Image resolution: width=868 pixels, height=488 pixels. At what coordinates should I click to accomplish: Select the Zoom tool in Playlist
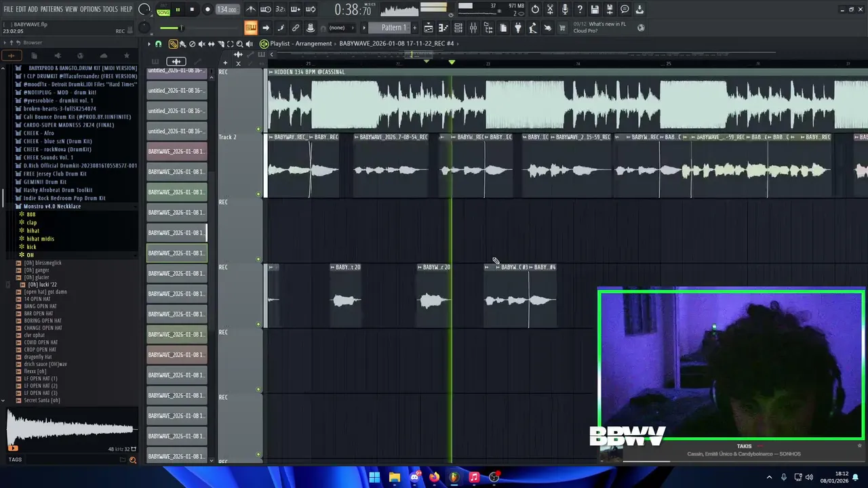point(239,44)
